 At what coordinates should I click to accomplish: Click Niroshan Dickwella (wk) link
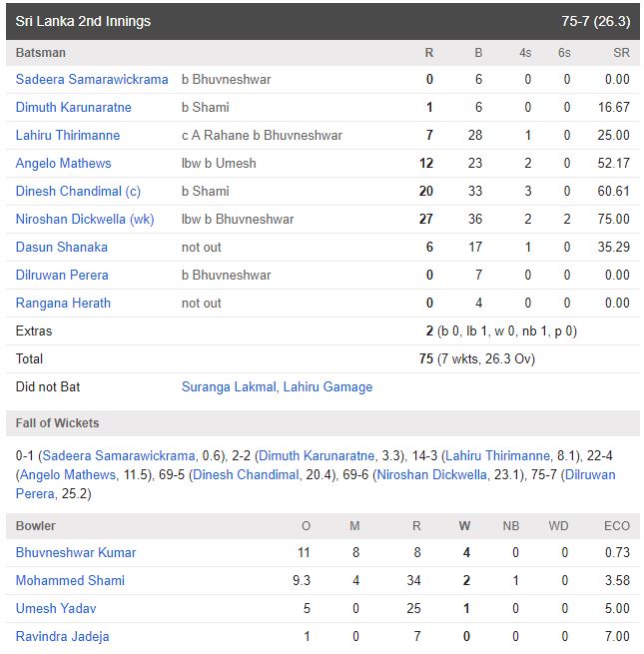(85, 219)
